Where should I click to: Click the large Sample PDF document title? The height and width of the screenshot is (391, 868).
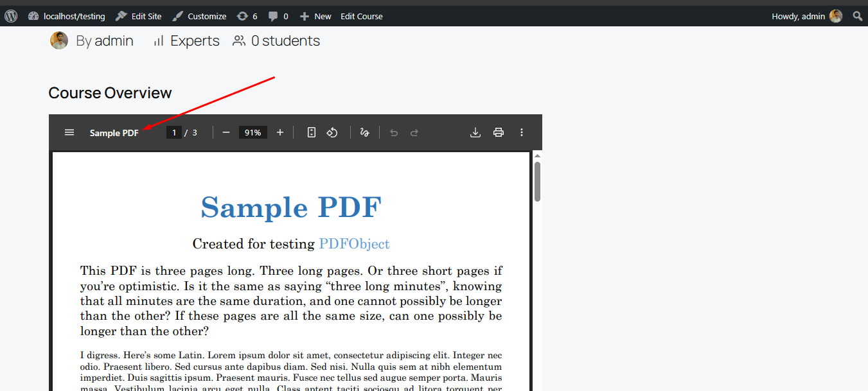tap(291, 207)
